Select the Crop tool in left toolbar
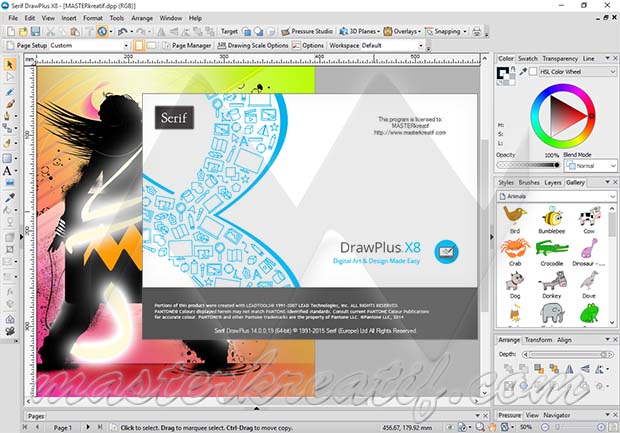The width and height of the screenshot is (620, 433). coord(9,249)
